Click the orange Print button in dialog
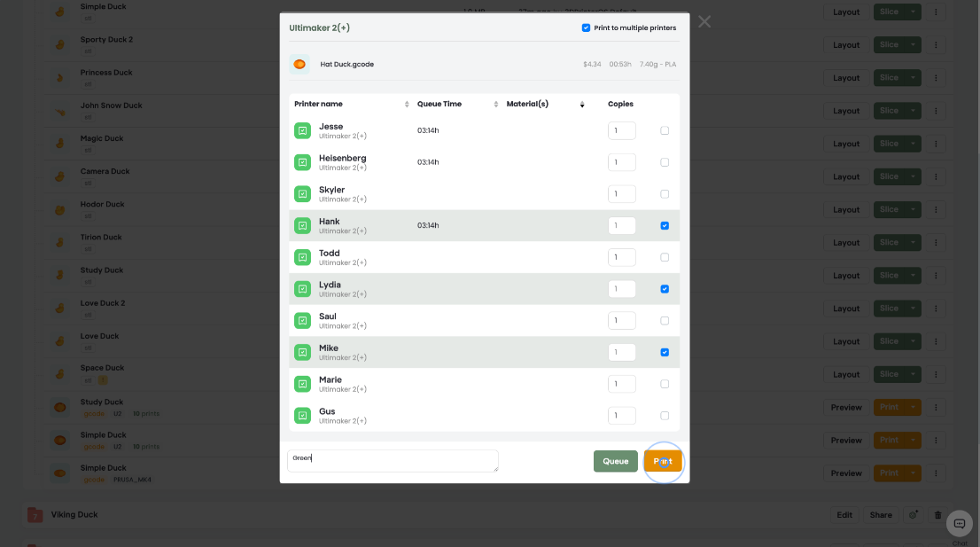The image size is (980, 547). click(x=663, y=461)
